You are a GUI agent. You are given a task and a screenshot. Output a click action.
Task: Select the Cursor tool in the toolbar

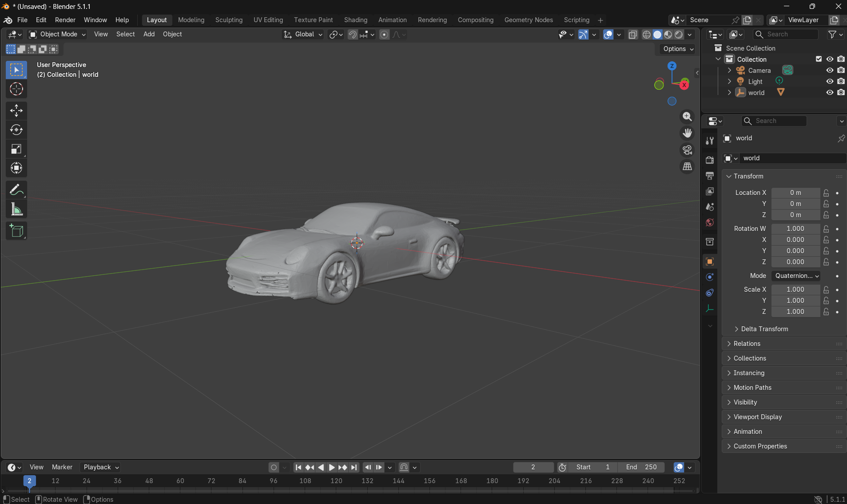coord(16,89)
